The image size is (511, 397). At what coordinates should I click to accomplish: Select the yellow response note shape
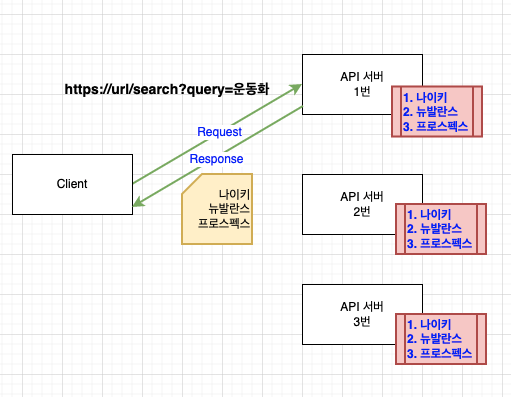pyautogui.click(x=217, y=209)
